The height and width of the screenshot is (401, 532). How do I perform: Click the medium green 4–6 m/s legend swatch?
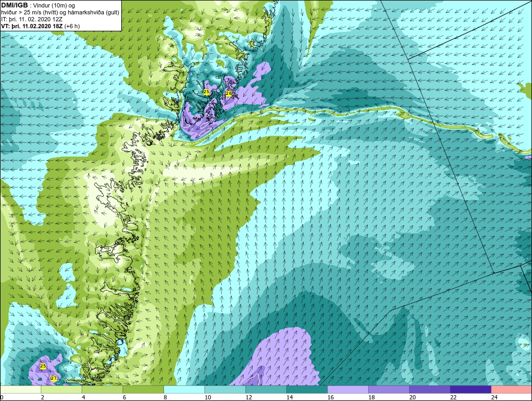click(103, 389)
